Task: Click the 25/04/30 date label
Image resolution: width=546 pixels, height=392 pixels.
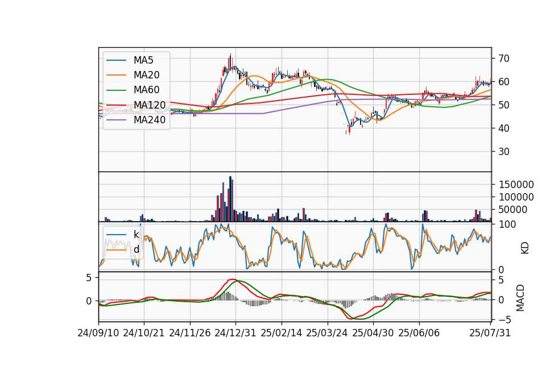Action: pos(373,333)
